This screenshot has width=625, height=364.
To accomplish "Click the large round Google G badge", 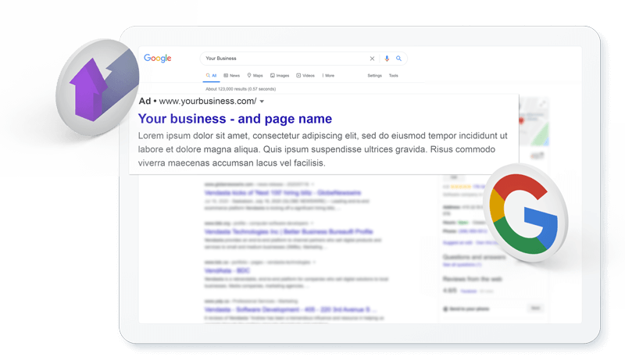I will (x=525, y=212).
